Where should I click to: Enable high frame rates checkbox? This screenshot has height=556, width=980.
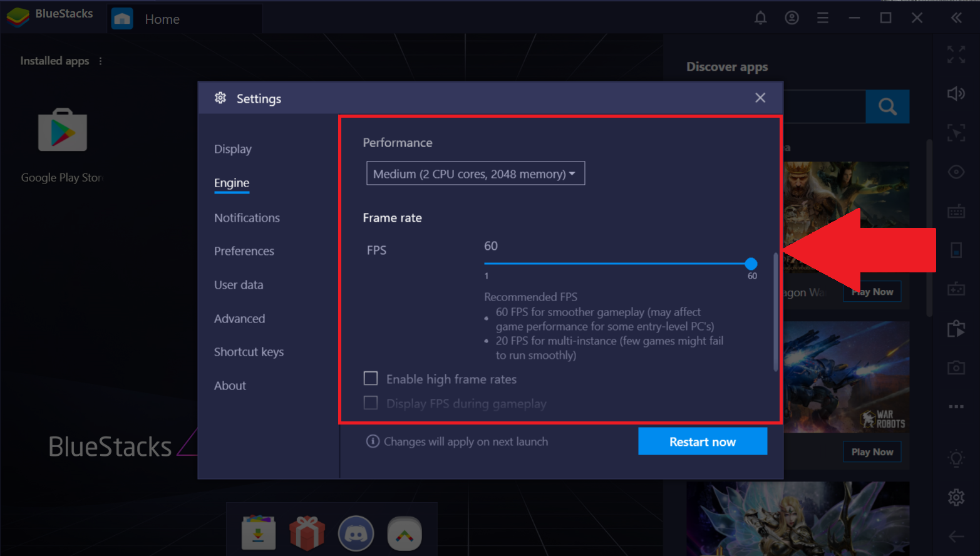[371, 378]
